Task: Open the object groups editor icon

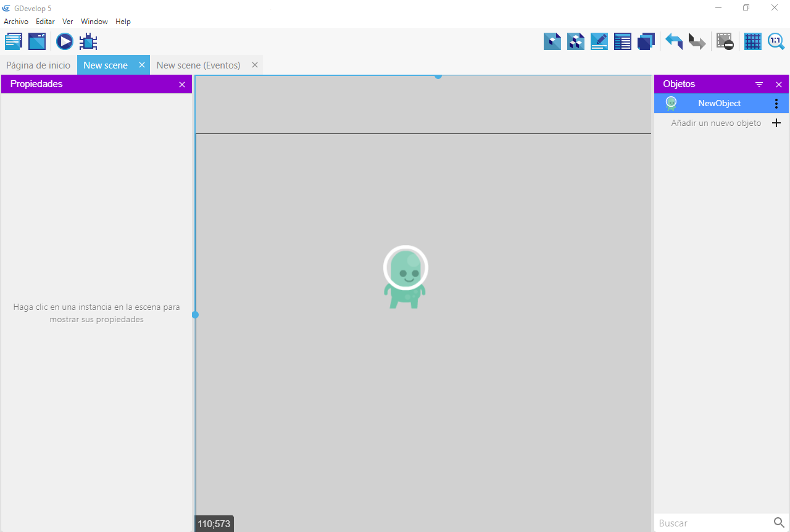Action: pos(576,41)
